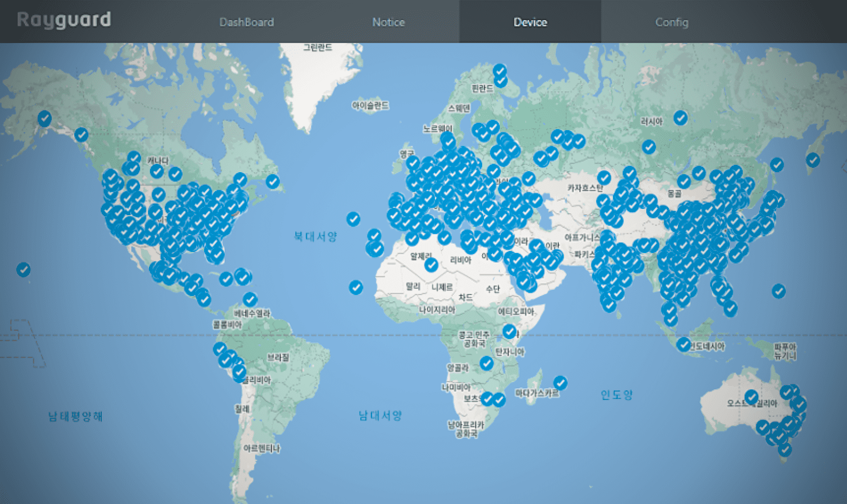847x504 pixels.
Task: Click the device marker over Indonesia
Action: point(684,343)
